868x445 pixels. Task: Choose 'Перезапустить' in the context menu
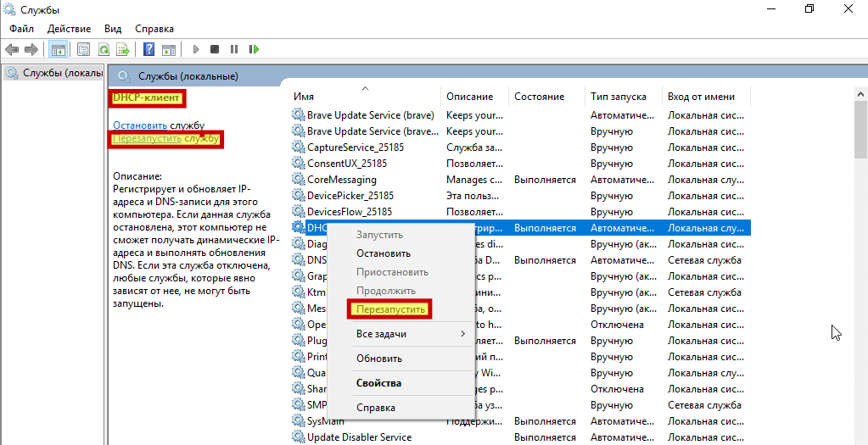tap(390, 309)
